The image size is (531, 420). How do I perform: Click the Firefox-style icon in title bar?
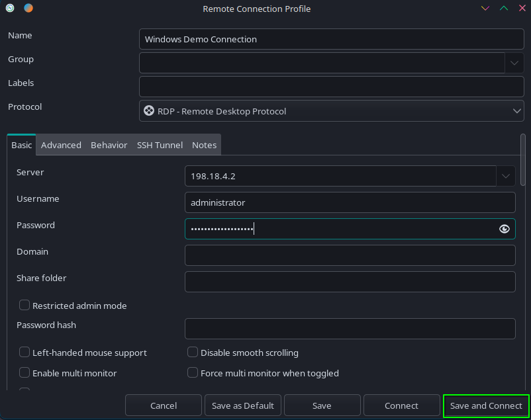27,9
